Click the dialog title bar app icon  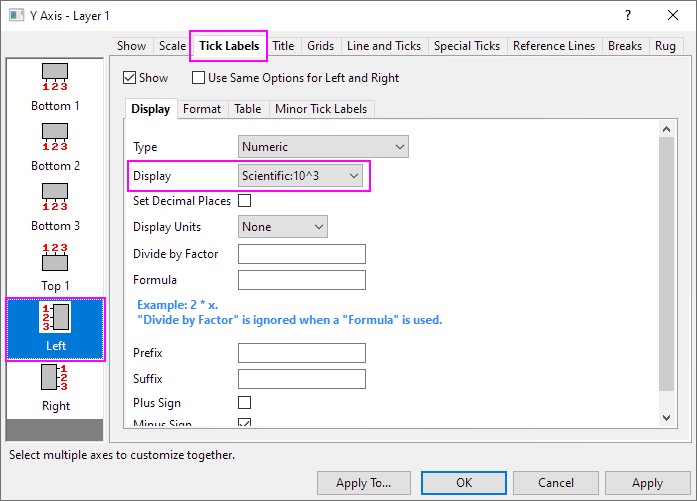coord(16,16)
